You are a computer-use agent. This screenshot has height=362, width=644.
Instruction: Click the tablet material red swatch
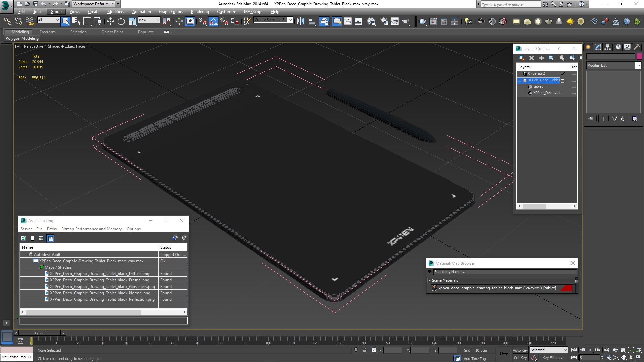[566, 288]
